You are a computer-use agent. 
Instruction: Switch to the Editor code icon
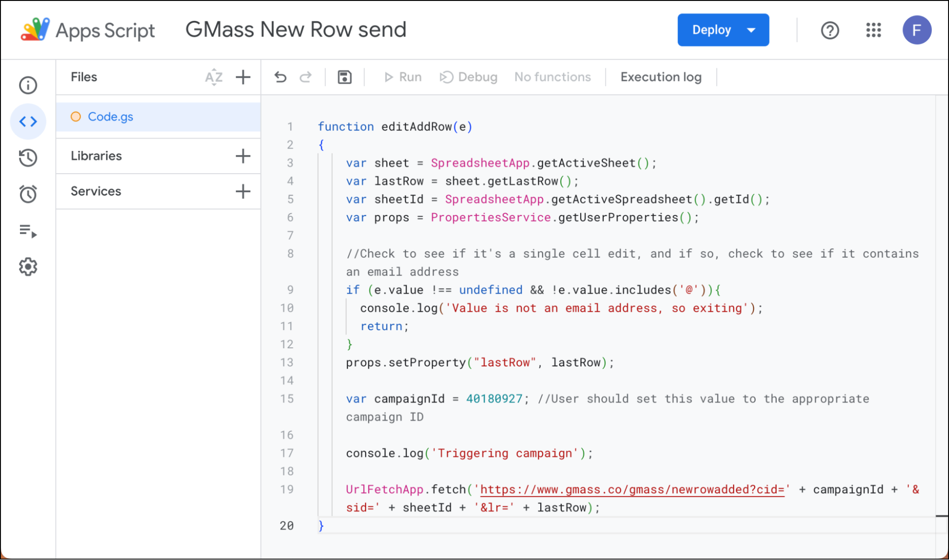(28, 121)
